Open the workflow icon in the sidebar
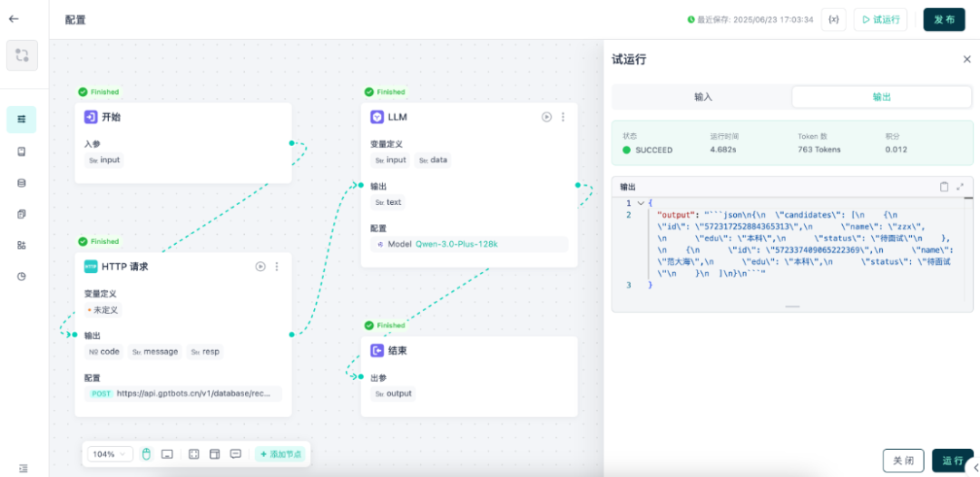Screen dimensions: 980x477 click(22, 55)
